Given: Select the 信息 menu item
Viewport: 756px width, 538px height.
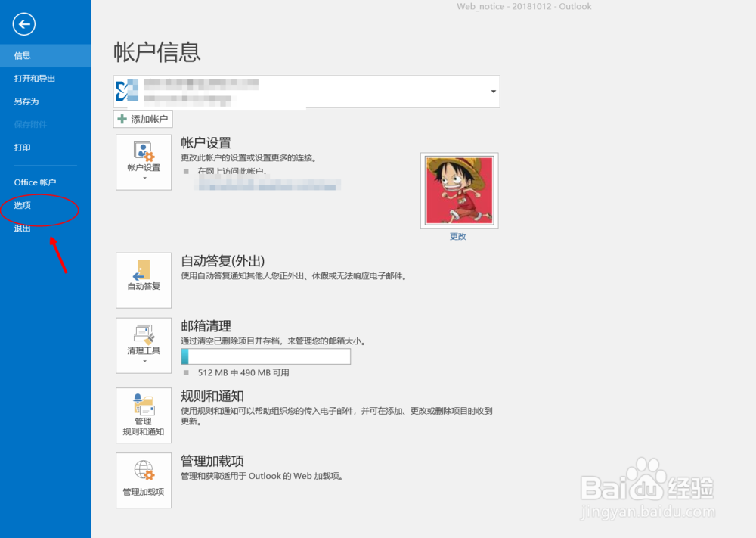Looking at the screenshot, I should click(45, 55).
